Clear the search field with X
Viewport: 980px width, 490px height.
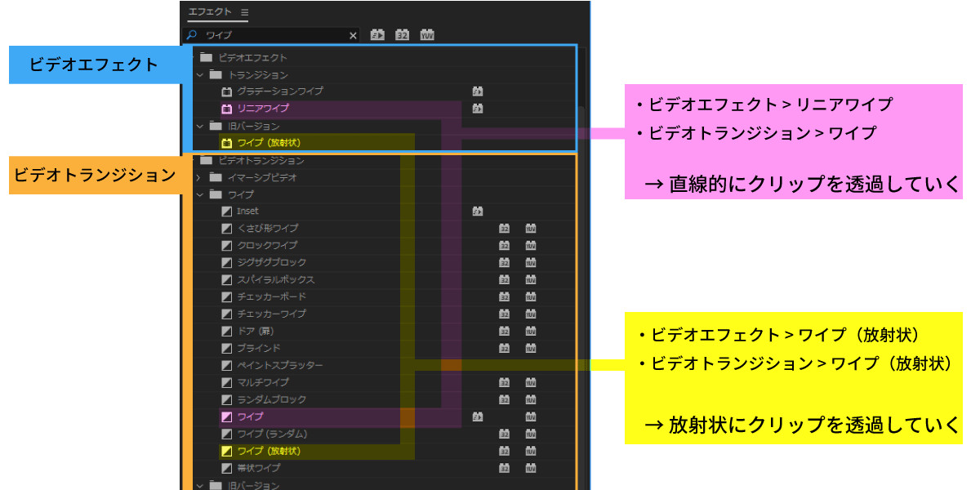tap(353, 36)
